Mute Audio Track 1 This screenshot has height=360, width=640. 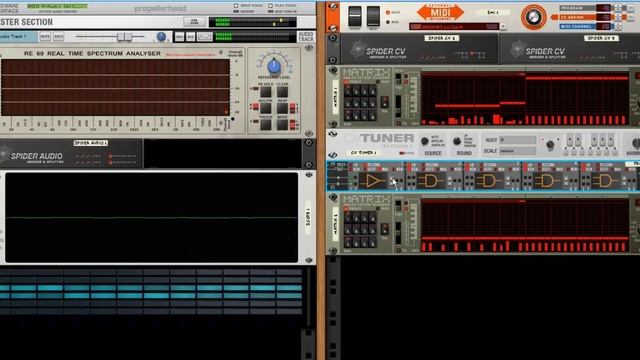(45, 37)
